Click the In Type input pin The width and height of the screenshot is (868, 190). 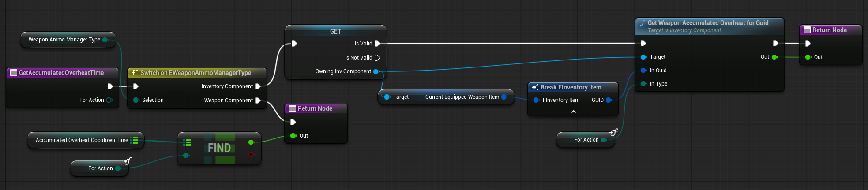[x=643, y=84]
